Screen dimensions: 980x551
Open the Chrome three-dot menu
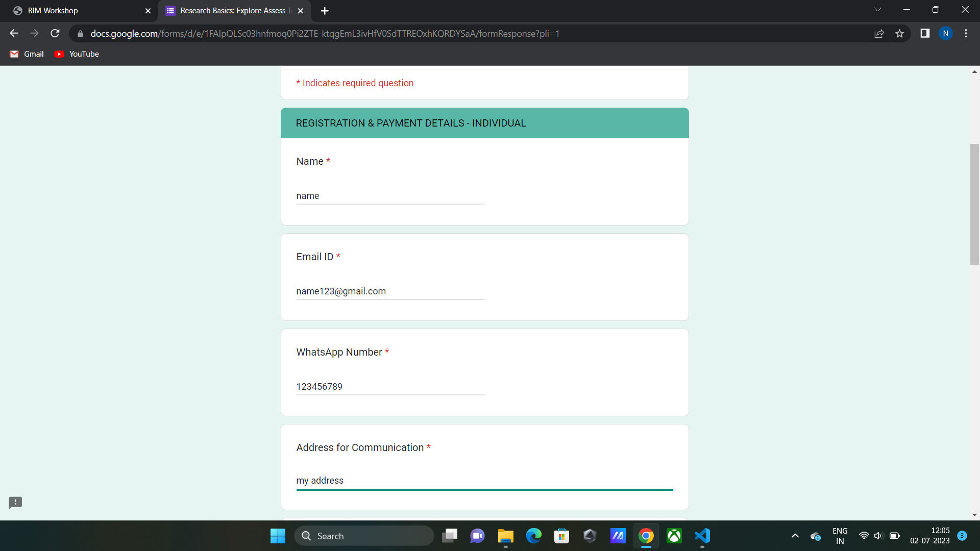[966, 34]
